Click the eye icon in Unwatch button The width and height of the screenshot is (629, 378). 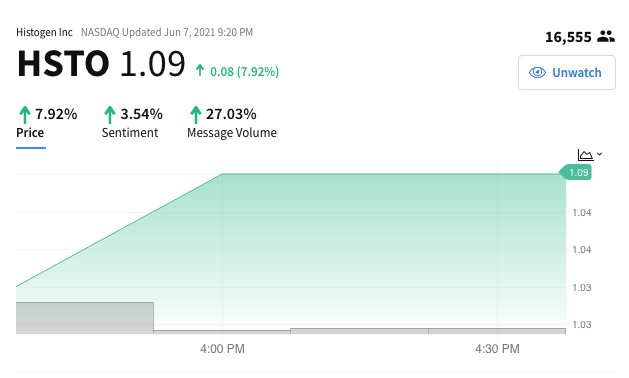(537, 73)
